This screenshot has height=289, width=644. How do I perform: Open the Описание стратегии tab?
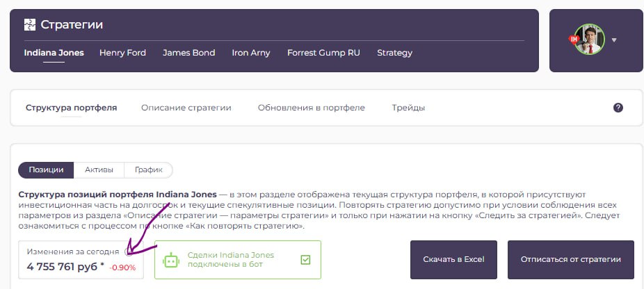click(x=186, y=108)
